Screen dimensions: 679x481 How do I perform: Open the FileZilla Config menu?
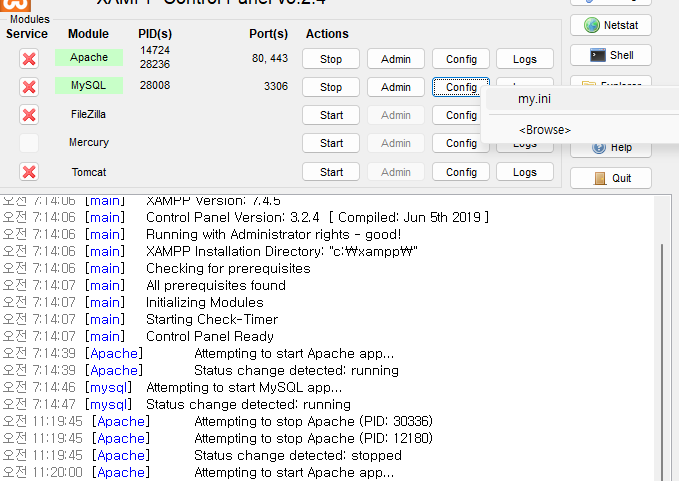[x=457, y=115]
